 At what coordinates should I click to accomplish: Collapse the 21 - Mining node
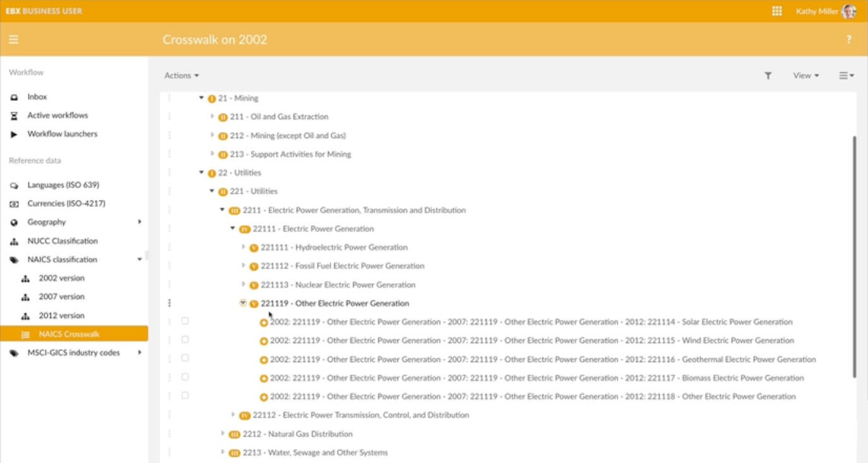click(201, 98)
